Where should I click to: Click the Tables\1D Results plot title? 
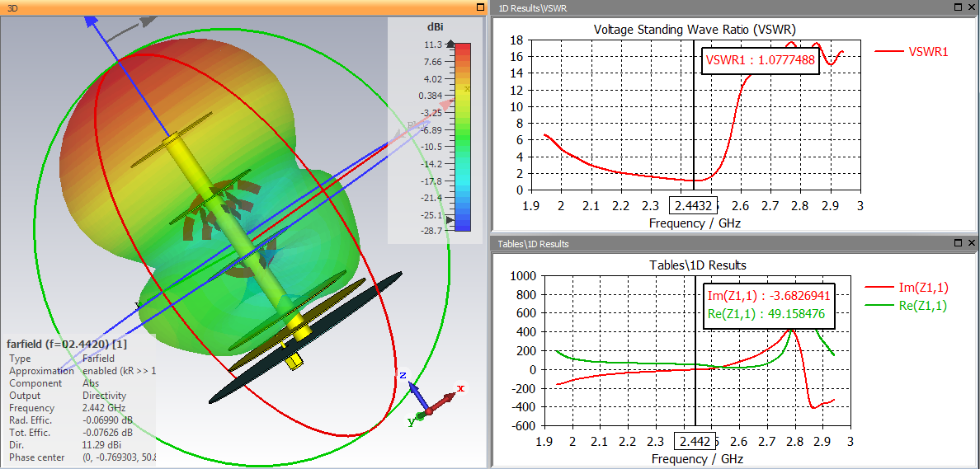coord(700,265)
